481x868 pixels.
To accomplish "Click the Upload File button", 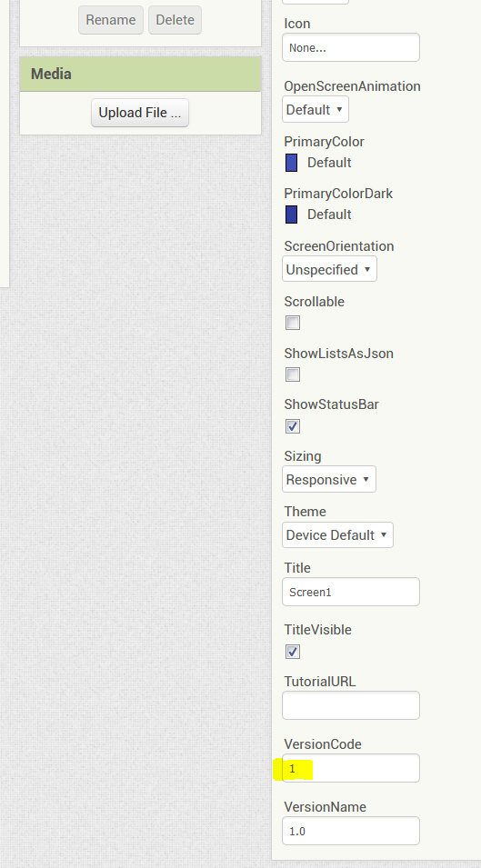I will (140, 113).
